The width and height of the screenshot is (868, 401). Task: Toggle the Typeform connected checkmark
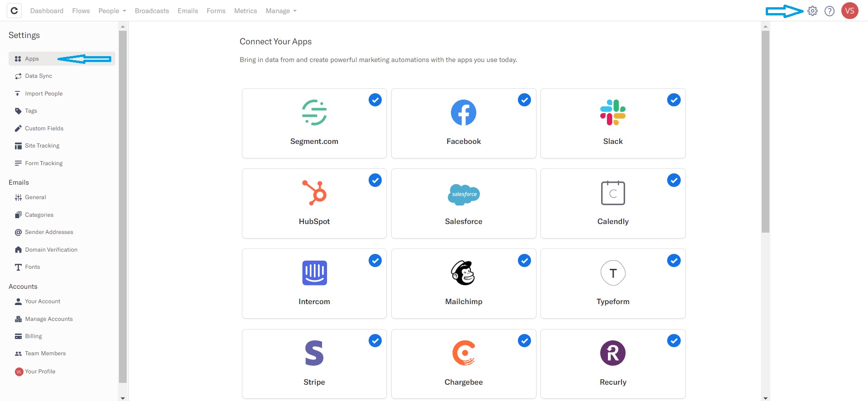(x=674, y=261)
